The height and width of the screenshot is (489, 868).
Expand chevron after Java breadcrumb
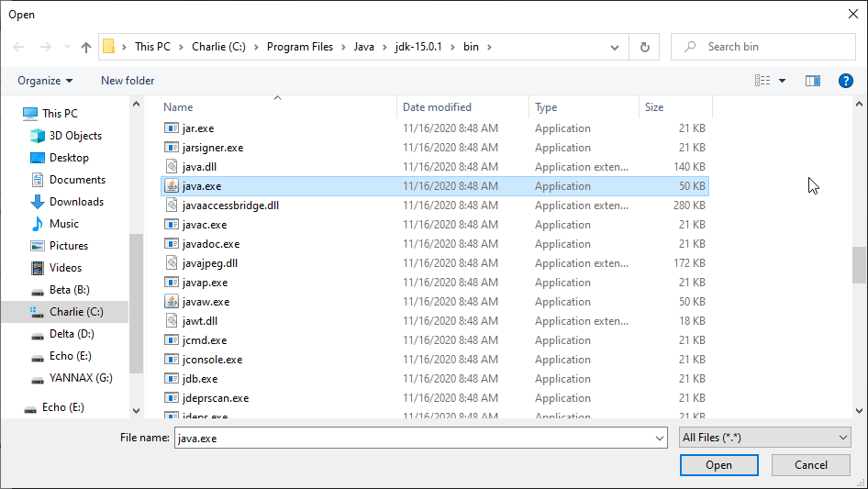pos(384,47)
